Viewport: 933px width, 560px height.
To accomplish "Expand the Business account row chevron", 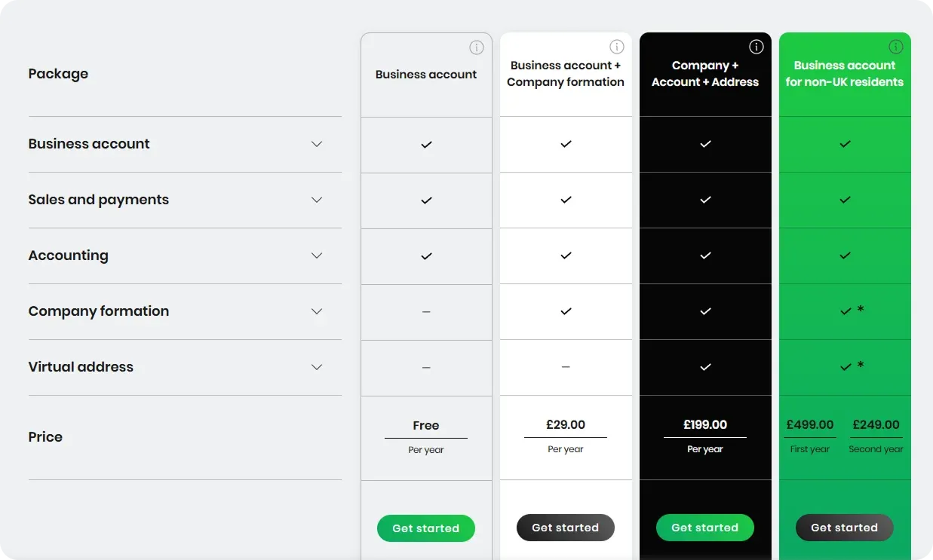I will click(317, 144).
